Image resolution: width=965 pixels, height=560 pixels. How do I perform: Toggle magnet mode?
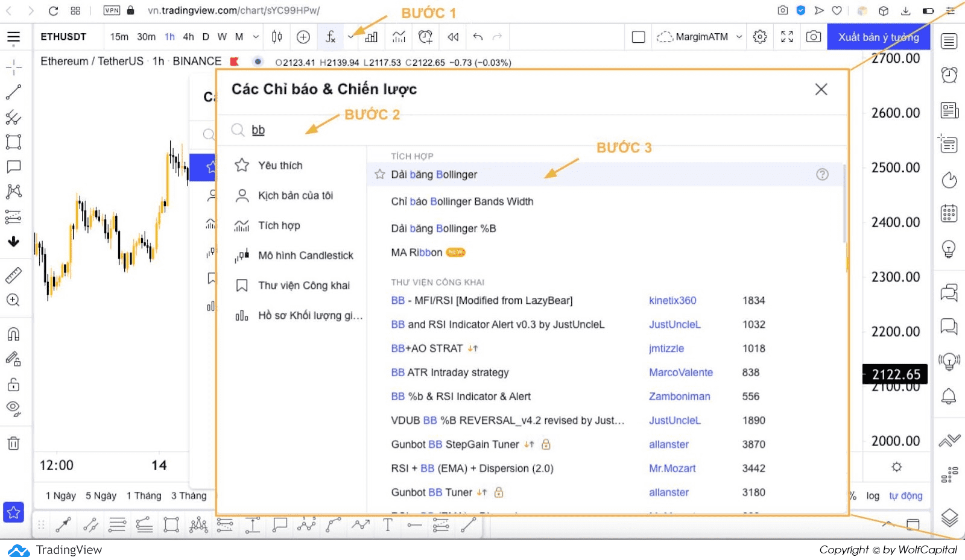tap(13, 334)
